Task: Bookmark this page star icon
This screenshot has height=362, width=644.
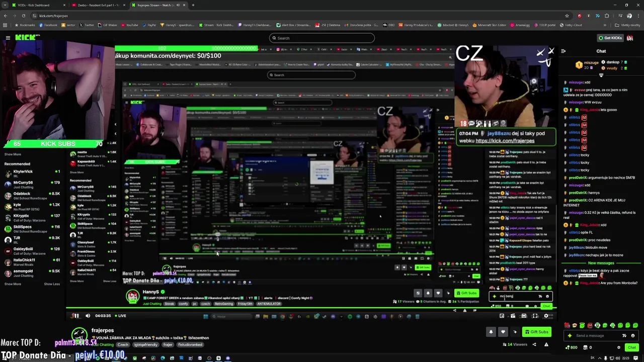Action: point(567,16)
